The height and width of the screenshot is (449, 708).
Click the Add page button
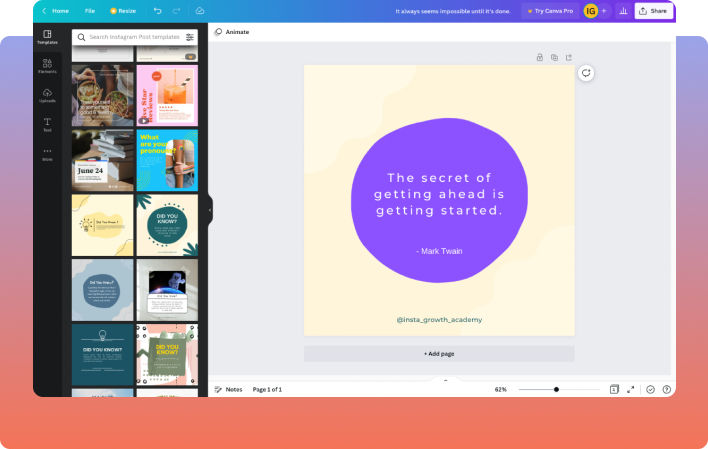[x=439, y=354]
